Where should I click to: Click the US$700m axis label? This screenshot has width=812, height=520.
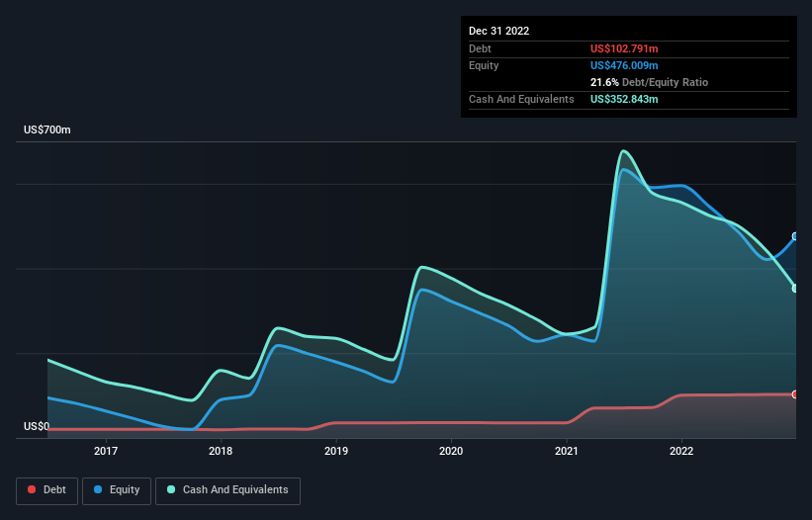(47, 130)
